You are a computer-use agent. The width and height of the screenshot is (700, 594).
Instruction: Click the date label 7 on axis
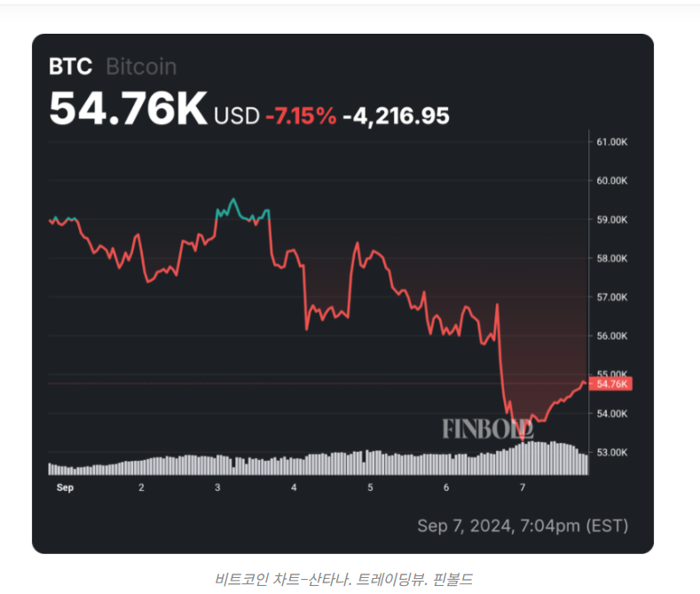[523, 487]
